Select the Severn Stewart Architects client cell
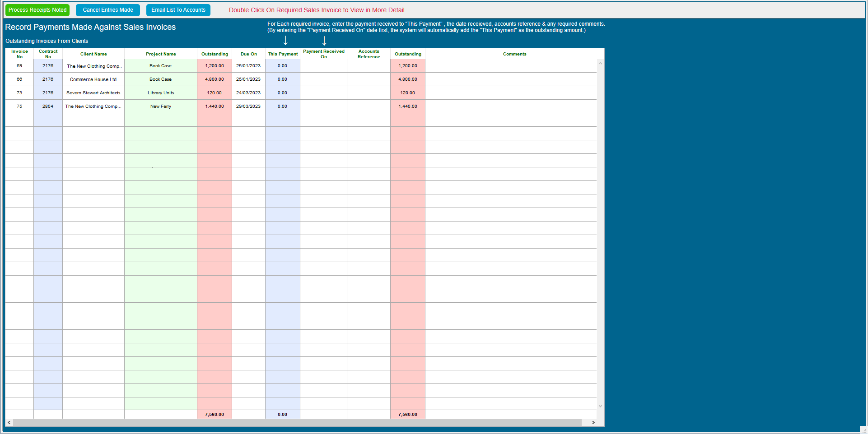The height and width of the screenshot is (434, 868). pos(93,93)
